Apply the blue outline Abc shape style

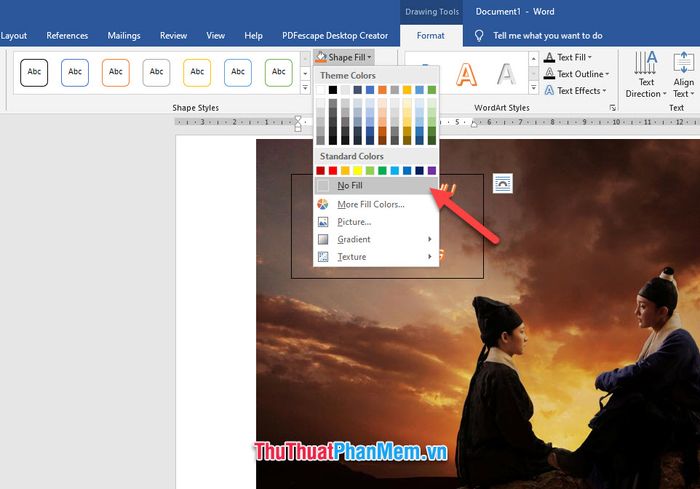(x=75, y=72)
